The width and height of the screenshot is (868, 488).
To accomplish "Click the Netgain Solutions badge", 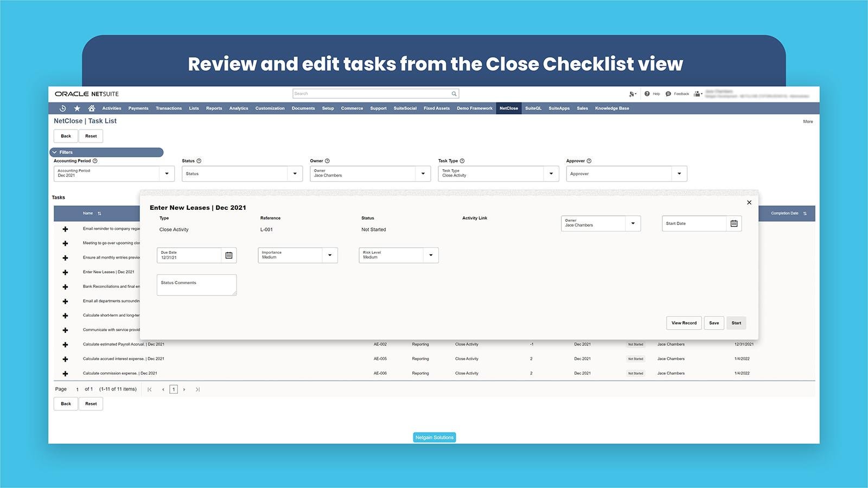I will pos(435,438).
